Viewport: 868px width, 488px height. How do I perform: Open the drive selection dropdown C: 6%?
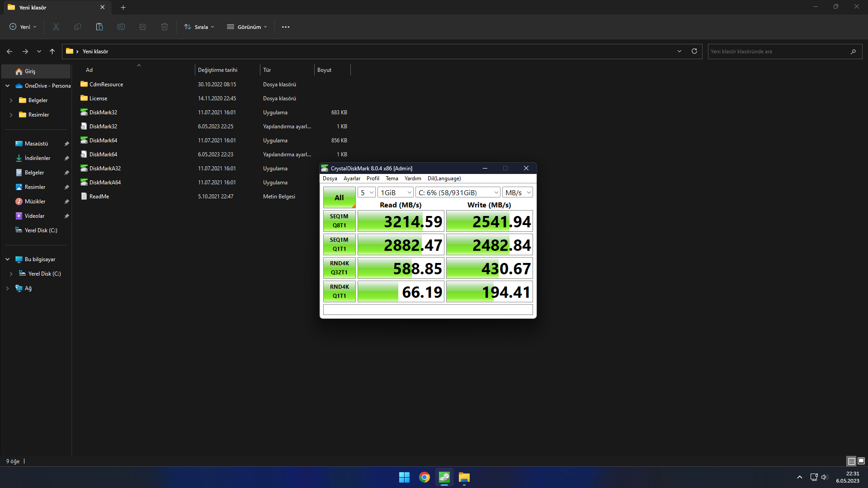(x=458, y=192)
